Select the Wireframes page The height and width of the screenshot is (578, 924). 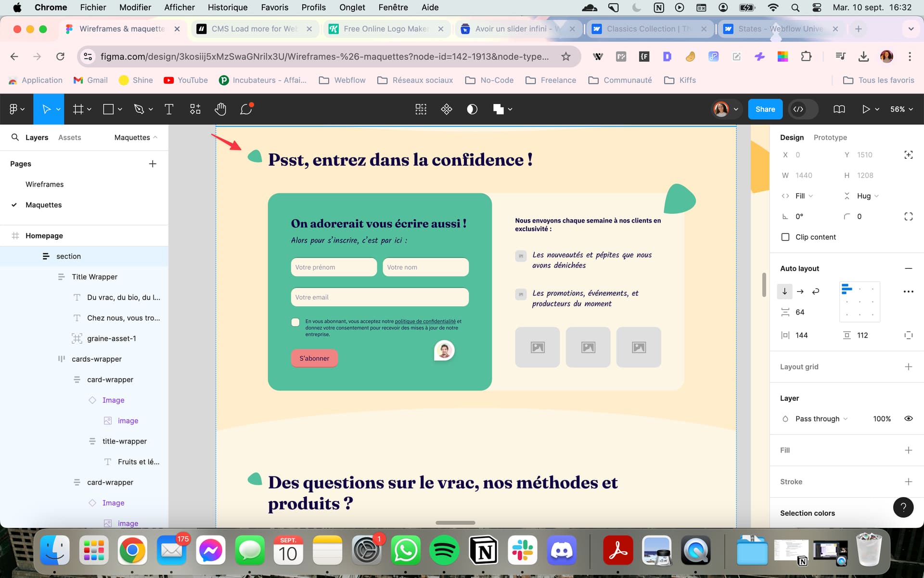click(44, 184)
